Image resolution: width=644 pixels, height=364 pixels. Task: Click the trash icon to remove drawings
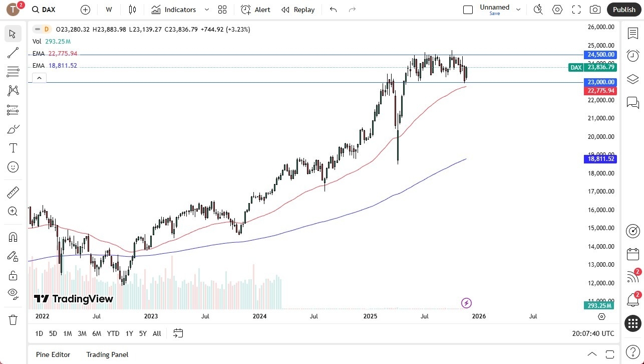13,320
